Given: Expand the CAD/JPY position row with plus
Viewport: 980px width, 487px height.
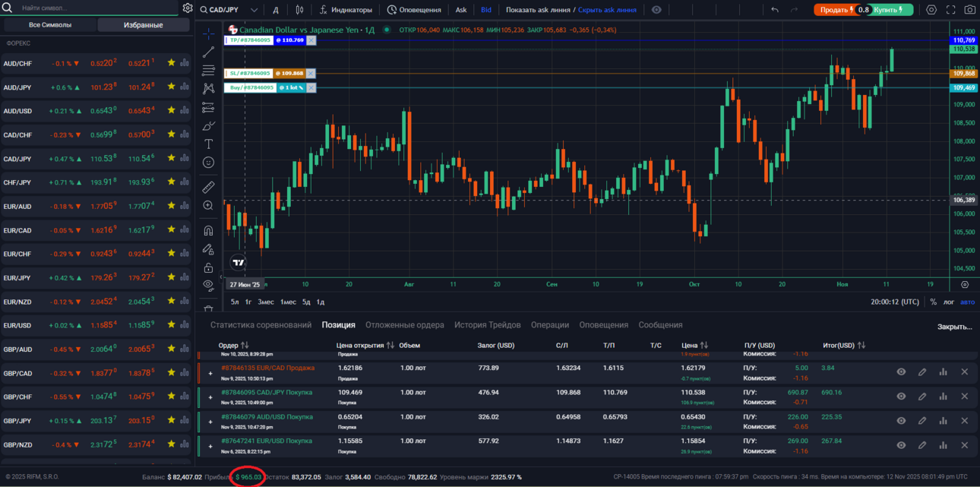Looking at the screenshot, I should tap(210, 397).
